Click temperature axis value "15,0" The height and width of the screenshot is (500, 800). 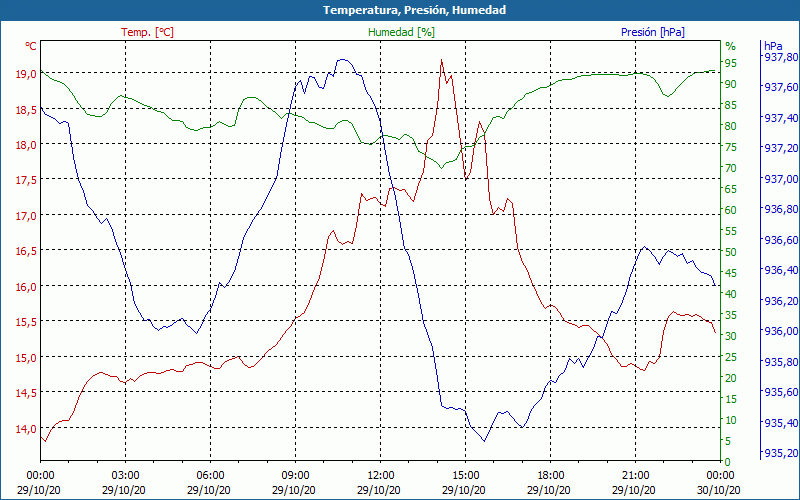click(x=26, y=358)
